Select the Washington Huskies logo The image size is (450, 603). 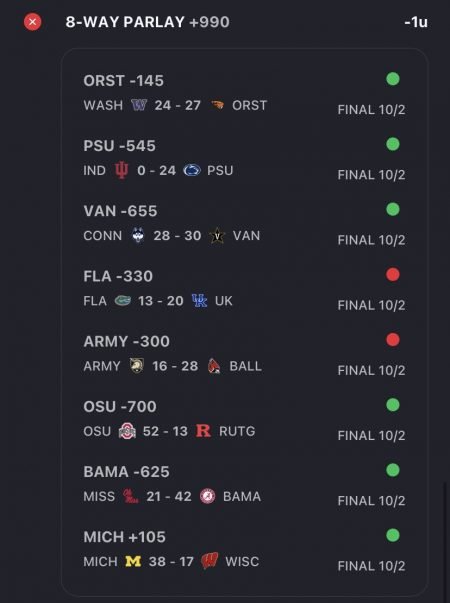(139, 105)
